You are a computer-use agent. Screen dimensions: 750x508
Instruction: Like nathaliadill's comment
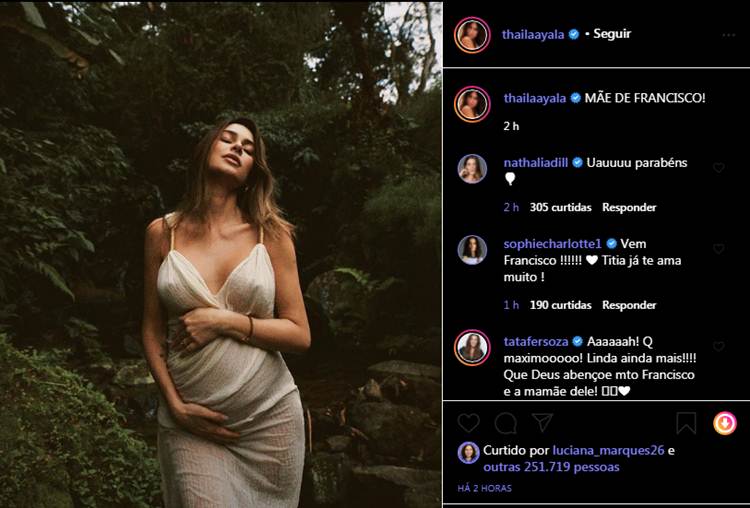718,168
